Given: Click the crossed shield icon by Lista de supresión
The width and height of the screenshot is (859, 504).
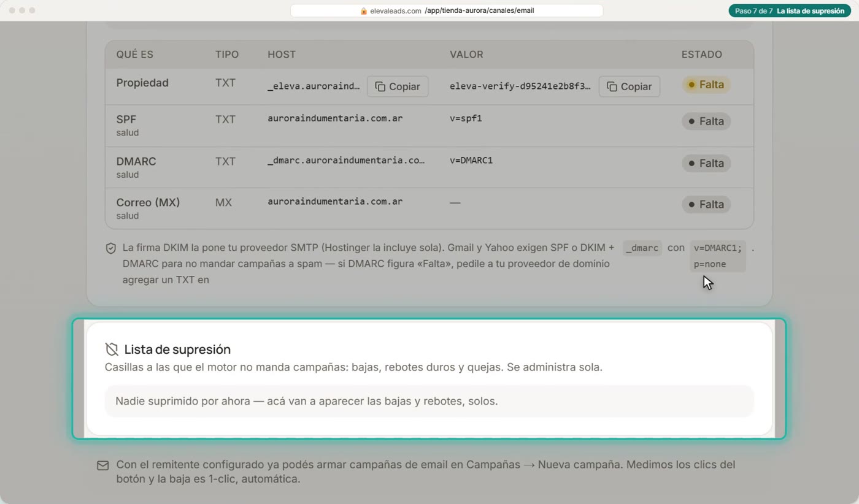Looking at the screenshot, I should pyautogui.click(x=112, y=349).
